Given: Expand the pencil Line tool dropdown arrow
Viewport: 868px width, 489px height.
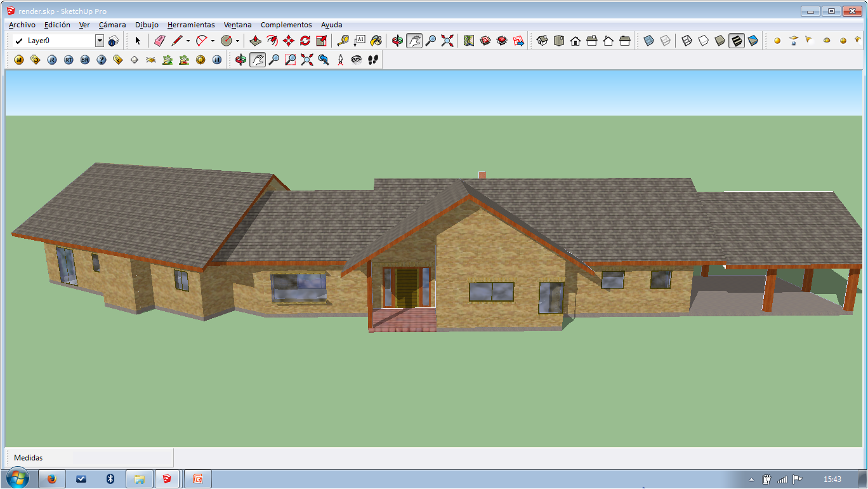Looking at the screenshot, I should click(x=188, y=41).
